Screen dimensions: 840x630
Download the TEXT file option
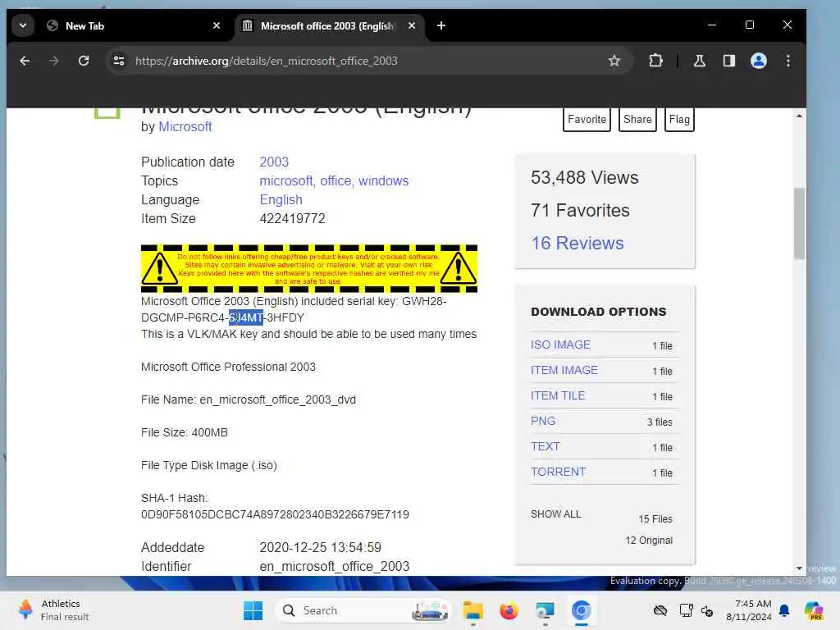pyautogui.click(x=545, y=447)
